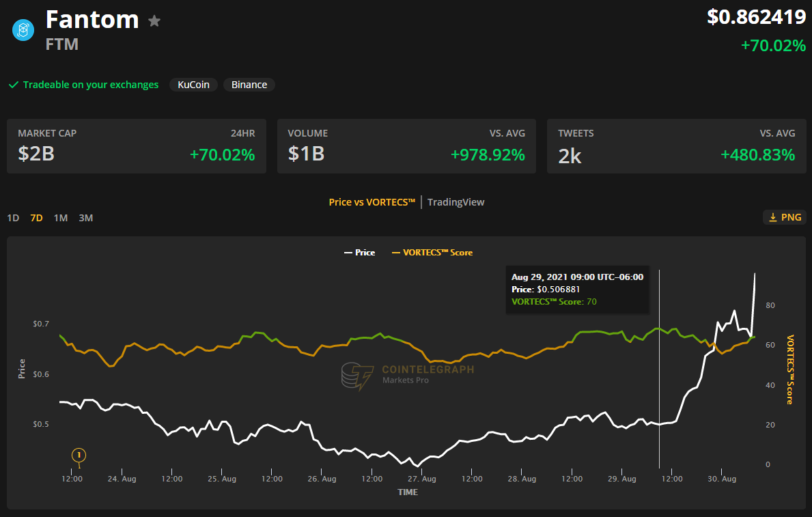Switch chart range to 3M
812x517 pixels.
pos(86,218)
